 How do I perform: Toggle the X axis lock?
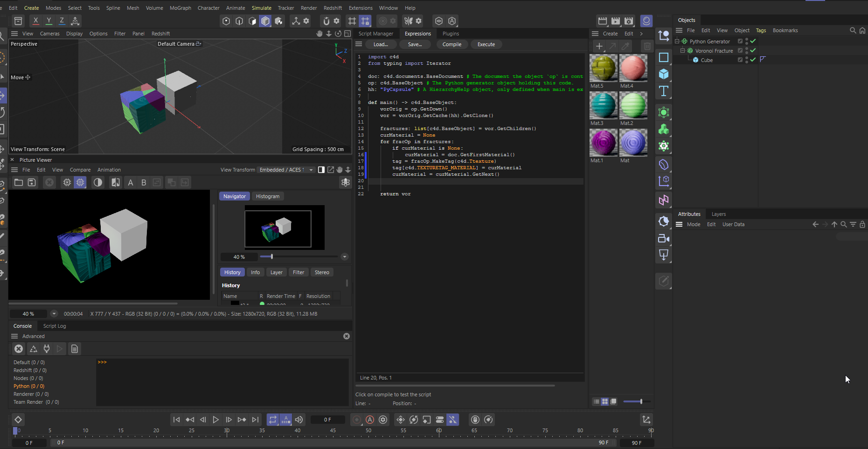(x=35, y=21)
